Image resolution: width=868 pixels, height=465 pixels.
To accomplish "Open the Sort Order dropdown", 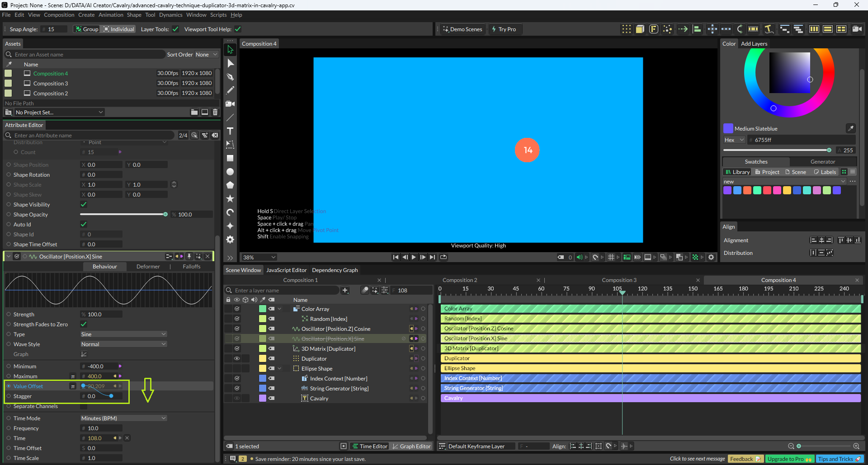I will click(x=206, y=55).
